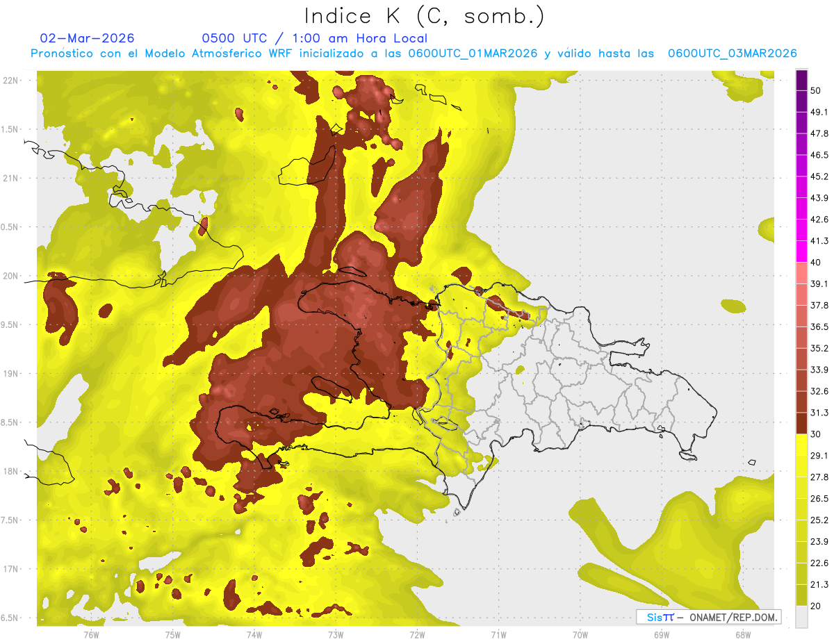Click the 74W longitude label
The width and height of the screenshot is (834, 644).
[x=254, y=634]
